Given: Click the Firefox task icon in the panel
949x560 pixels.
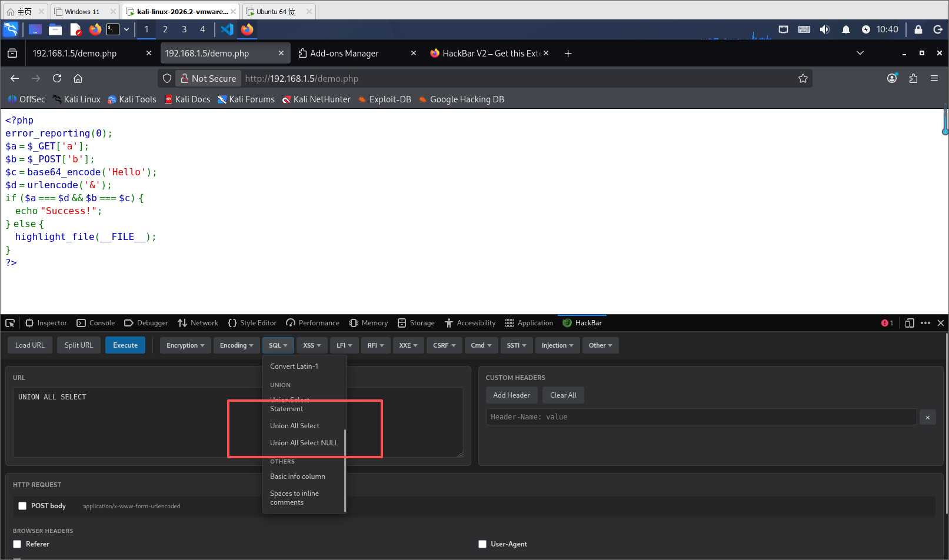Looking at the screenshot, I should (x=247, y=29).
